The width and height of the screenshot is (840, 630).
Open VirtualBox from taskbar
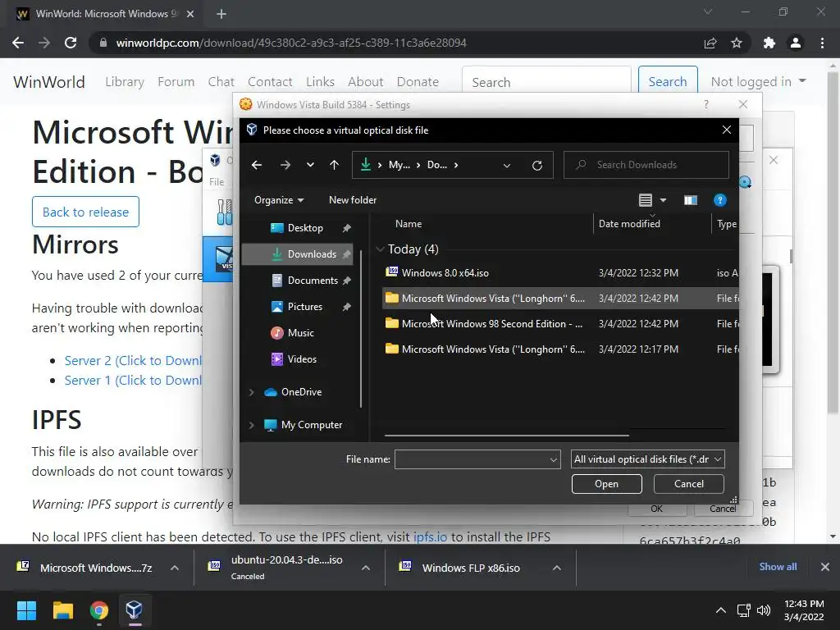[134, 610]
